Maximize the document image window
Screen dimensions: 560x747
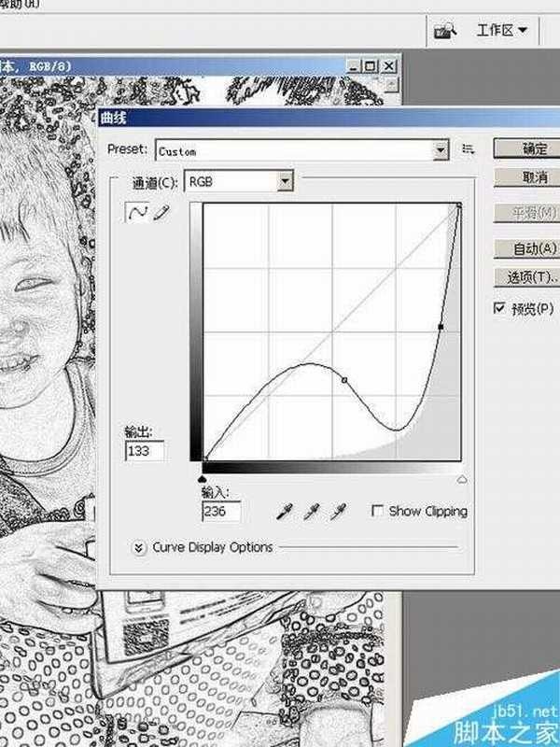click(370, 65)
